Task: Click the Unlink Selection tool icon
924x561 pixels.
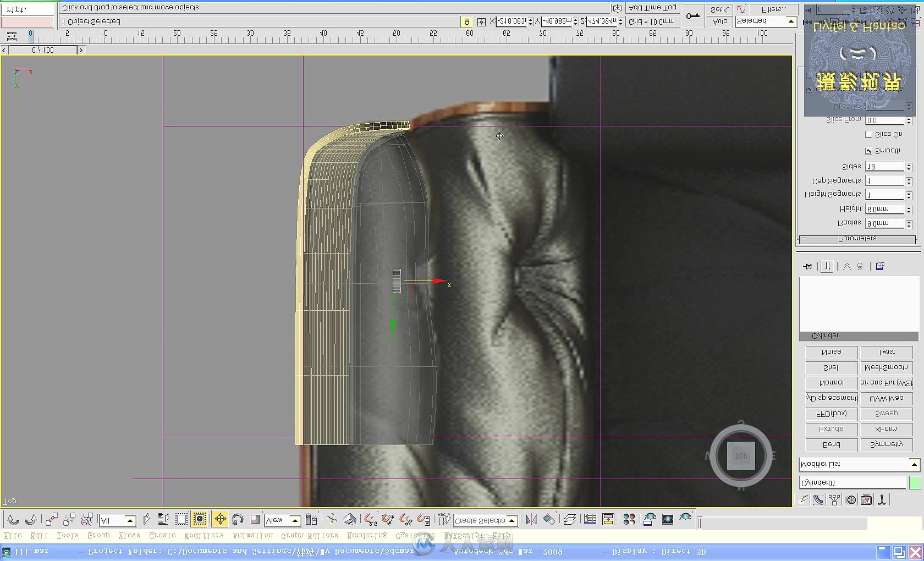Action: coord(69,520)
